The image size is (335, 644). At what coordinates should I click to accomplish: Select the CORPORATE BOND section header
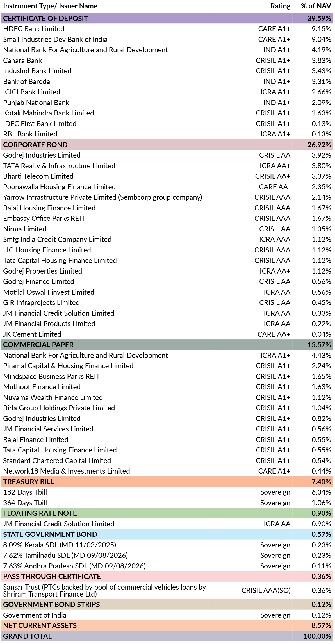pos(167,145)
